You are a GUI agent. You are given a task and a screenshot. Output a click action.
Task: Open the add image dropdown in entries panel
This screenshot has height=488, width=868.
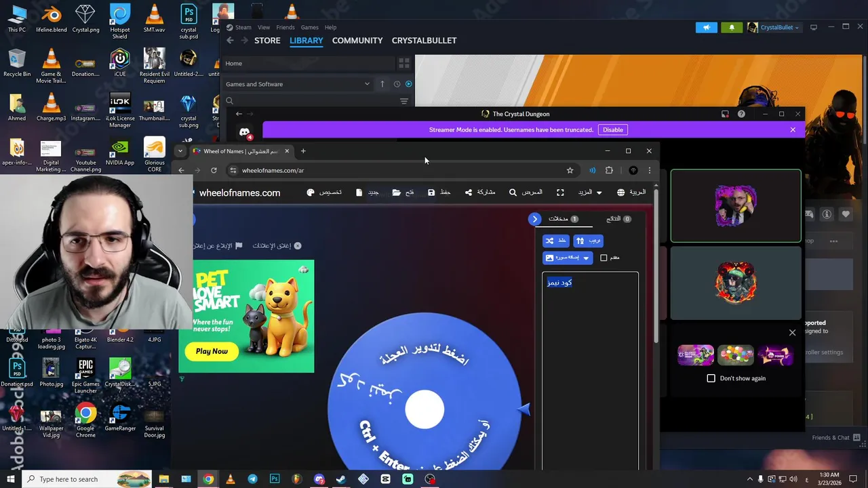[x=568, y=258]
